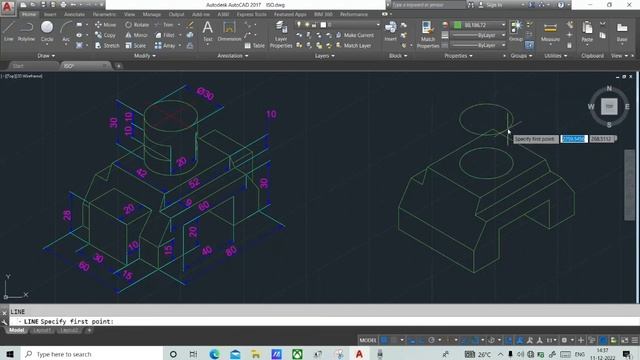The image size is (640, 360).
Task: Open the Manage ribbon tab
Action: point(152,14)
